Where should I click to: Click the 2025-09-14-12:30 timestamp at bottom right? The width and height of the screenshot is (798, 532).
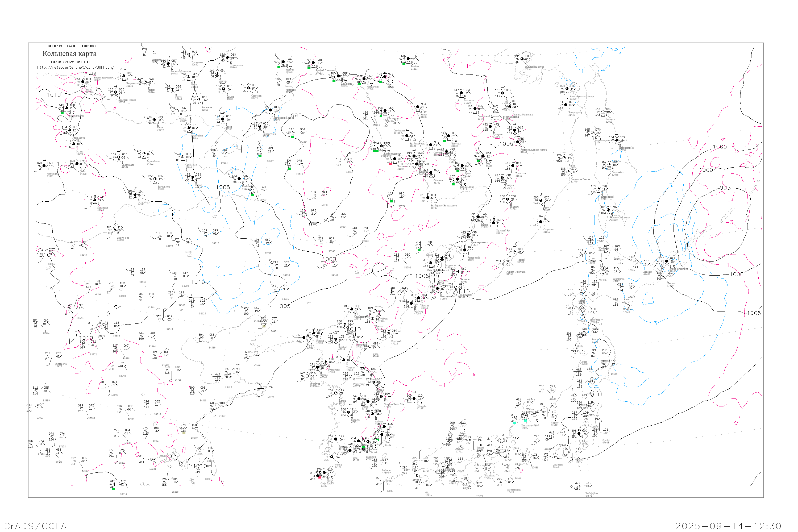point(728,526)
